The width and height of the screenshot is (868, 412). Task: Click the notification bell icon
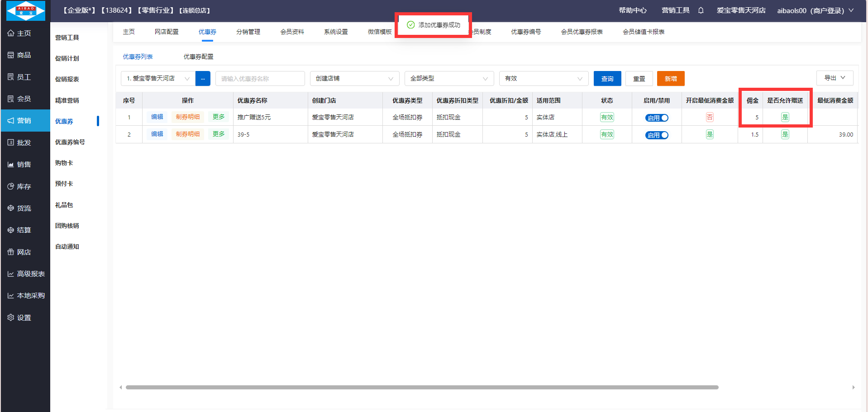(x=701, y=10)
